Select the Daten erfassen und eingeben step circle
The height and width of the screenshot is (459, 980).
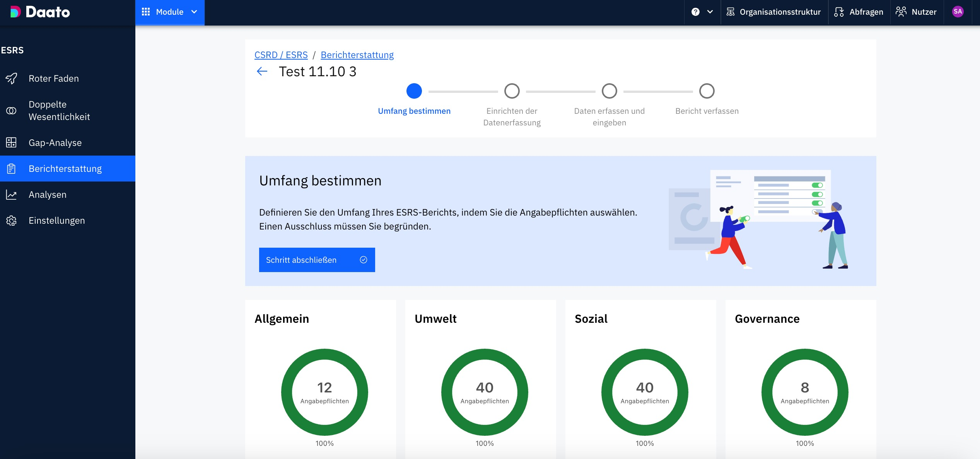pyautogui.click(x=609, y=91)
